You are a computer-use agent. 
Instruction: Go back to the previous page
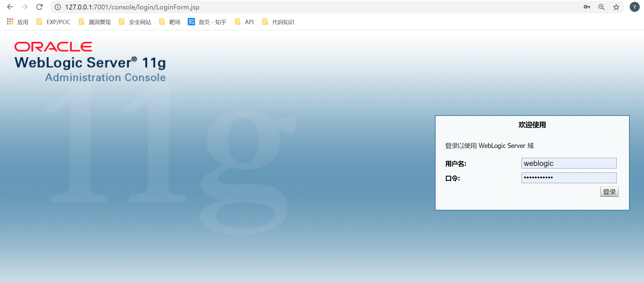[10, 7]
